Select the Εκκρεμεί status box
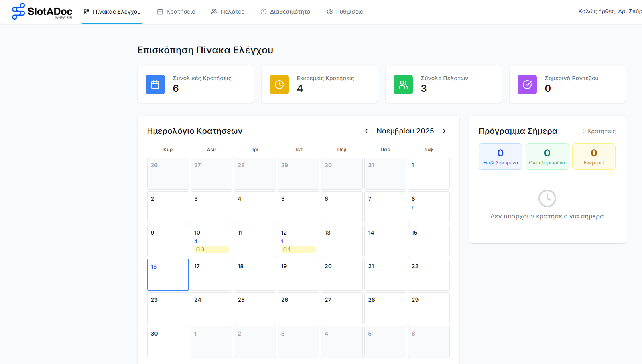 [x=594, y=156]
